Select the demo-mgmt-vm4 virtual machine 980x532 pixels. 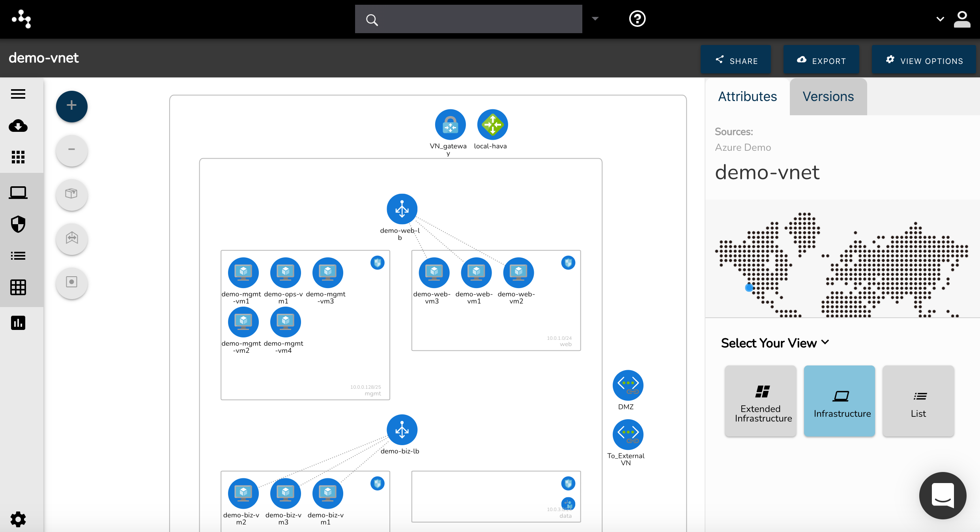click(286, 322)
